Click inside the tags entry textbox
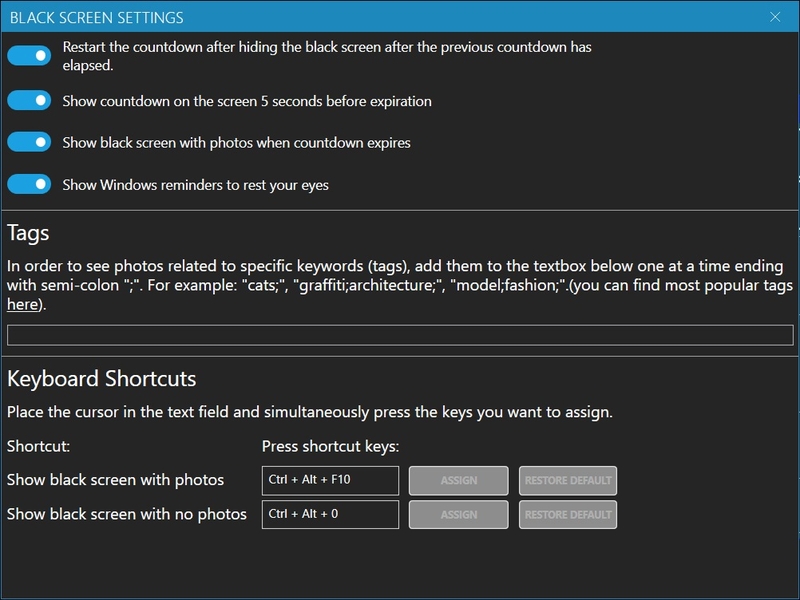Image resolution: width=800 pixels, height=600 pixels. [x=400, y=334]
